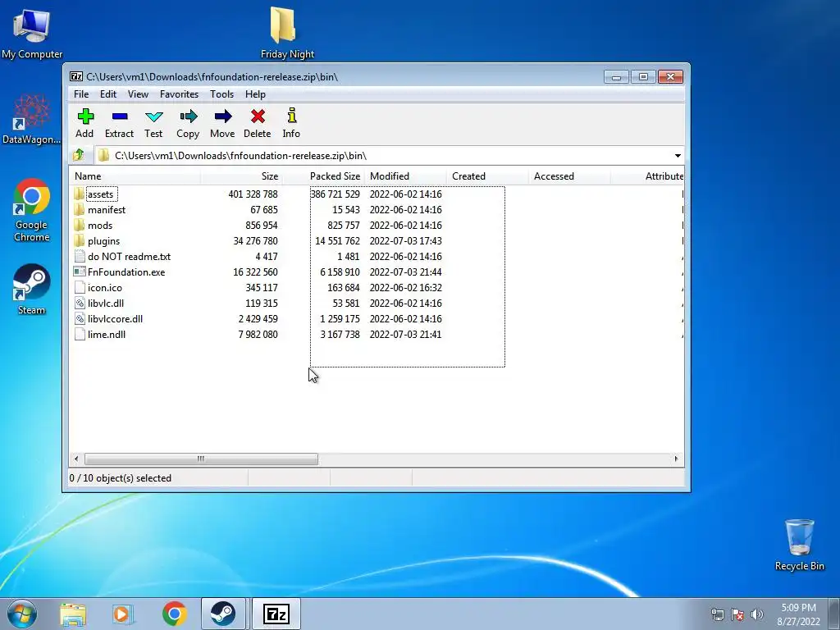
Task: Click the blue Extract toolbar icon
Action: click(x=120, y=116)
